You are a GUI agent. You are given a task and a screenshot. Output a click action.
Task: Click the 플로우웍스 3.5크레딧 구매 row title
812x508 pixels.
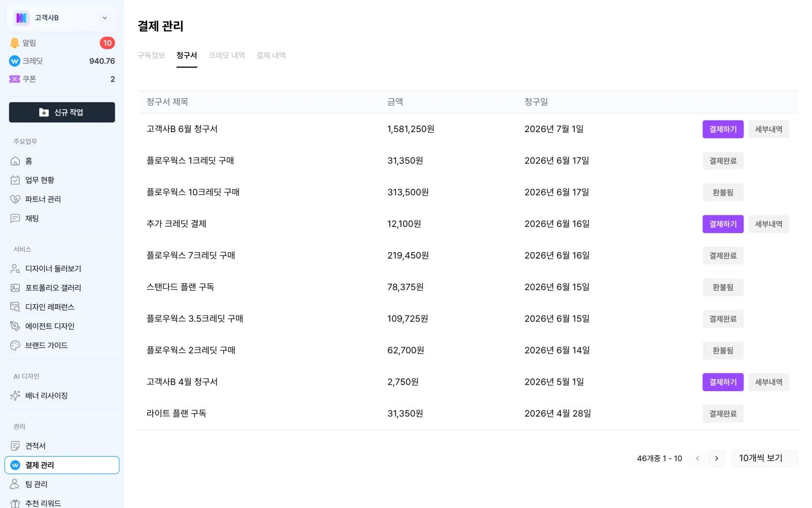[195, 319]
